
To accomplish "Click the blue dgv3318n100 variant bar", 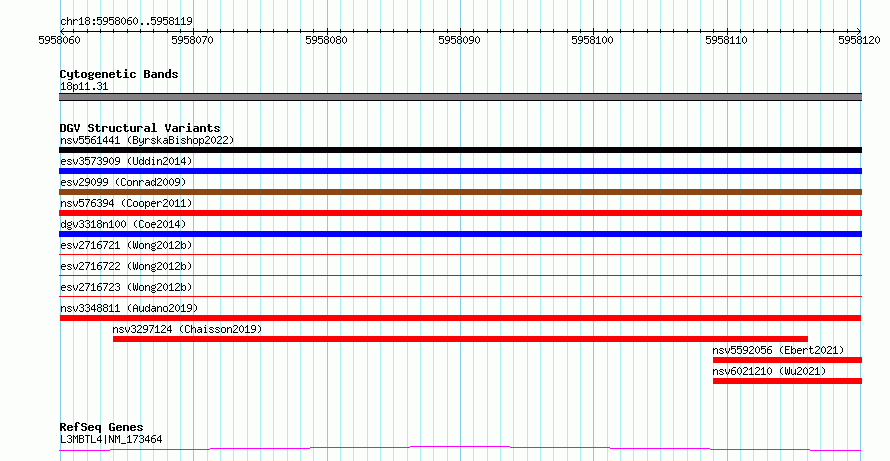I will click(460, 234).
